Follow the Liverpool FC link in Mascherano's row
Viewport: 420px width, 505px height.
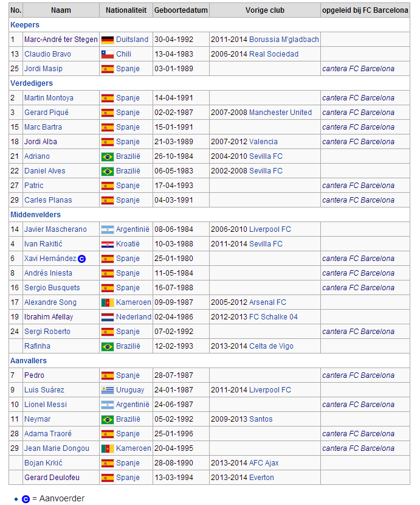(x=270, y=229)
